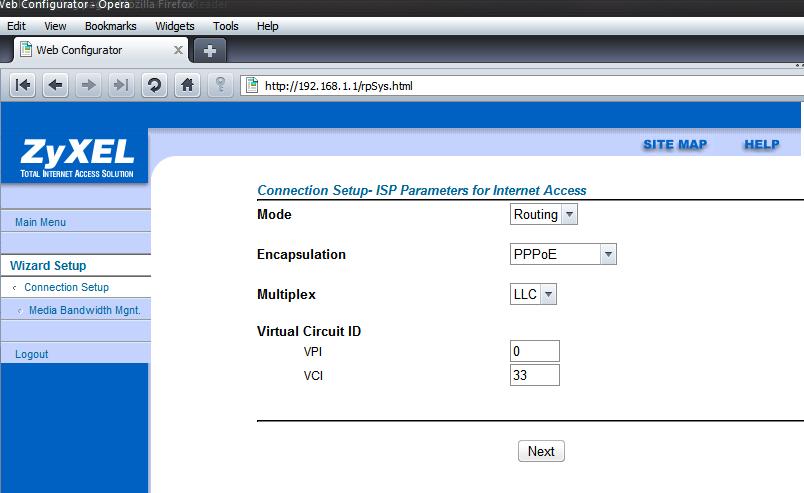Open a new tab with plus button

click(209, 50)
